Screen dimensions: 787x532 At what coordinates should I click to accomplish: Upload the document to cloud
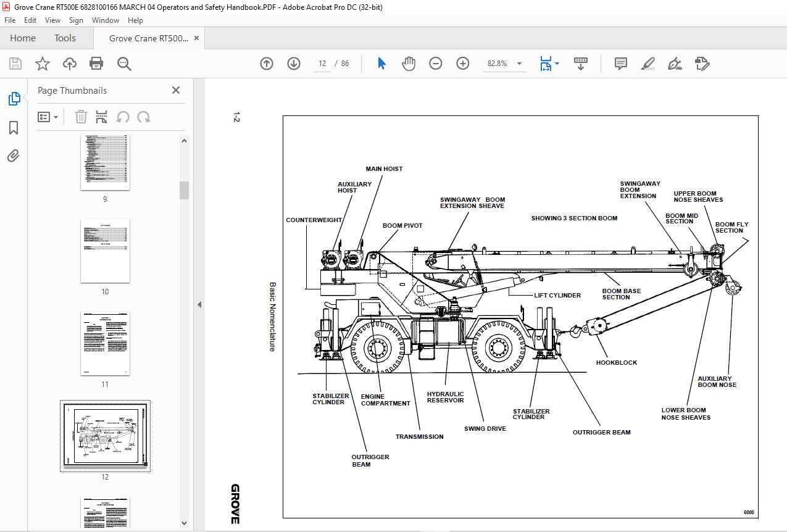point(70,64)
